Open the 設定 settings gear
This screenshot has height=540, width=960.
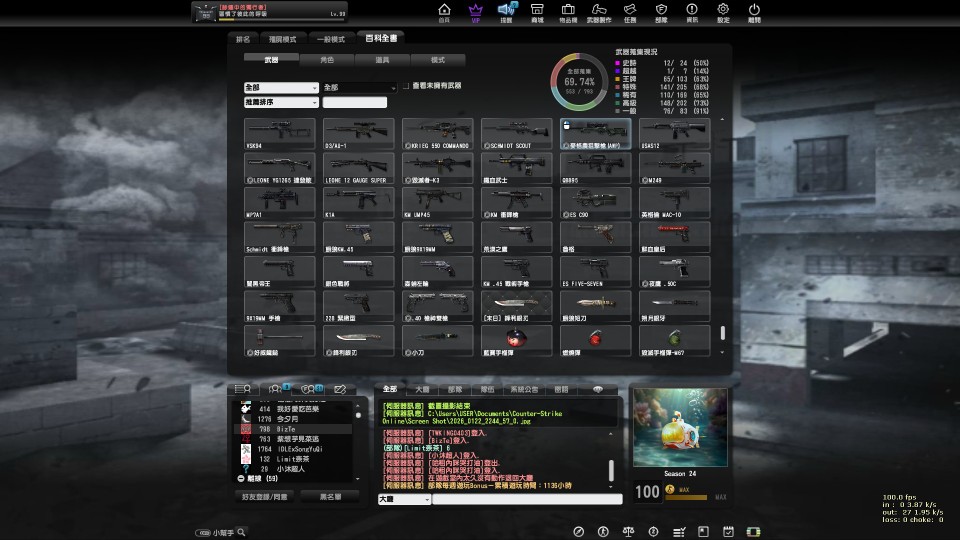[x=722, y=12]
